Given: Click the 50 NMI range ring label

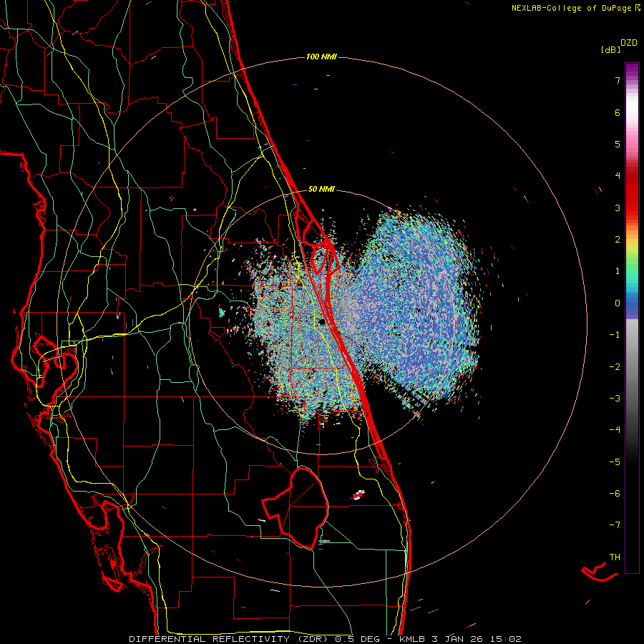Looking at the screenshot, I should click(321, 189).
